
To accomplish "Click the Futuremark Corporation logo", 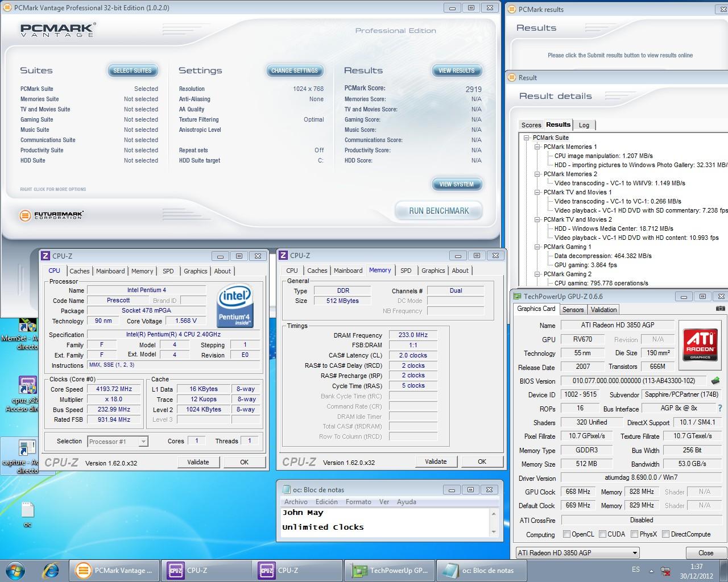I will [51, 215].
